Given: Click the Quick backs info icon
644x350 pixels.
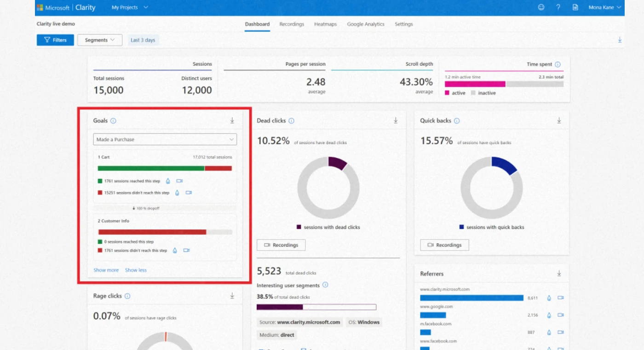Looking at the screenshot, I should coord(457,121).
